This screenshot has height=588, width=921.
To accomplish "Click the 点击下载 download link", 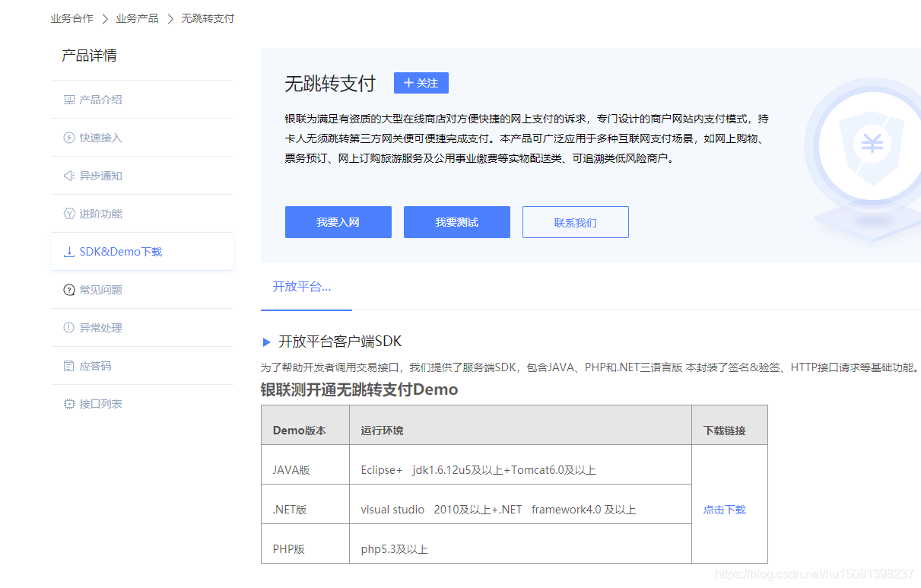I will coord(724,509).
